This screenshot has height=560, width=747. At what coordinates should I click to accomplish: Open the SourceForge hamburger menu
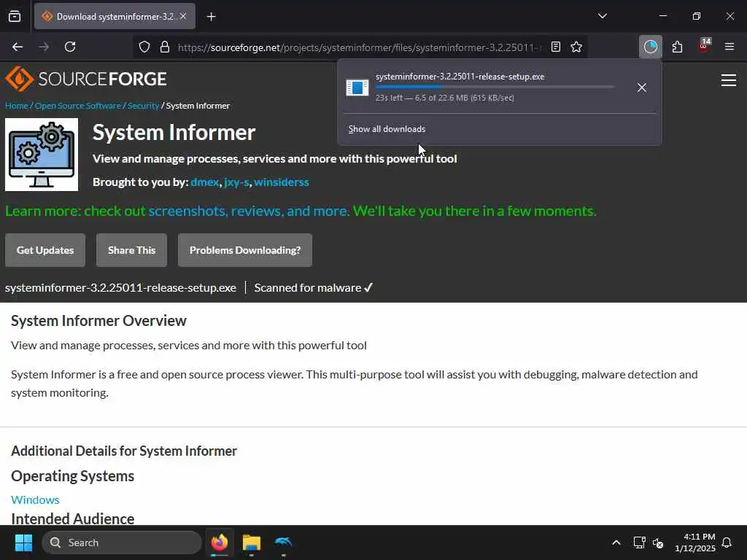(x=729, y=80)
